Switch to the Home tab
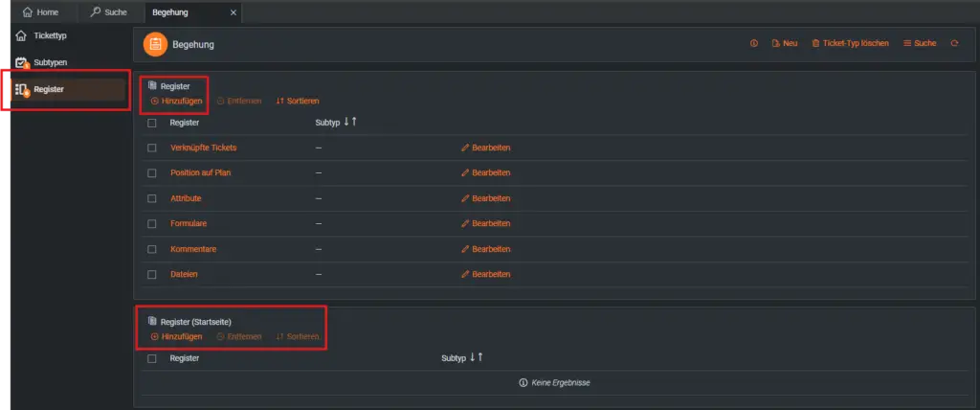980x410 pixels. coord(40,12)
